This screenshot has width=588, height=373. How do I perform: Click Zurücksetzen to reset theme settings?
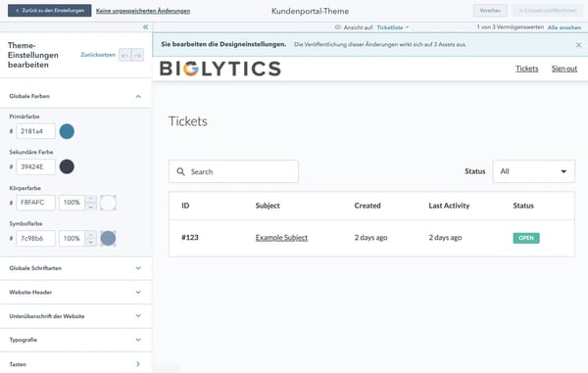tap(98, 55)
